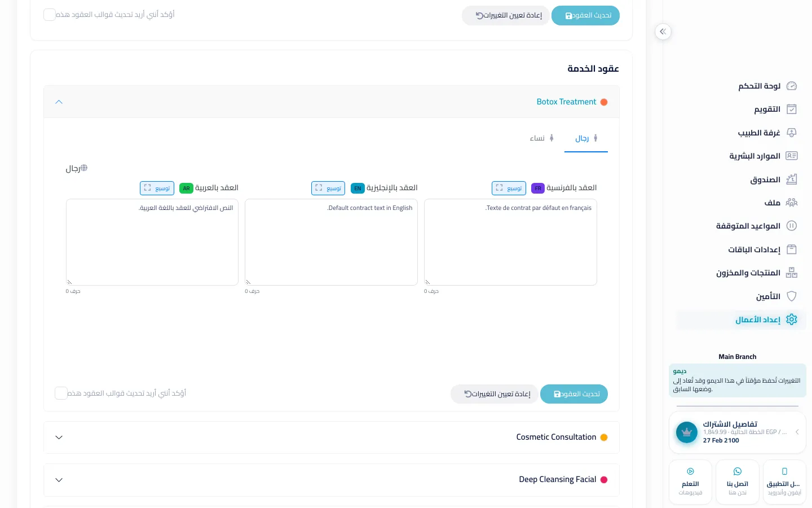Open the dashboard gauge icon in sidebar
The height and width of the screenshot is (508, 812).
click(x=792, y=86)
